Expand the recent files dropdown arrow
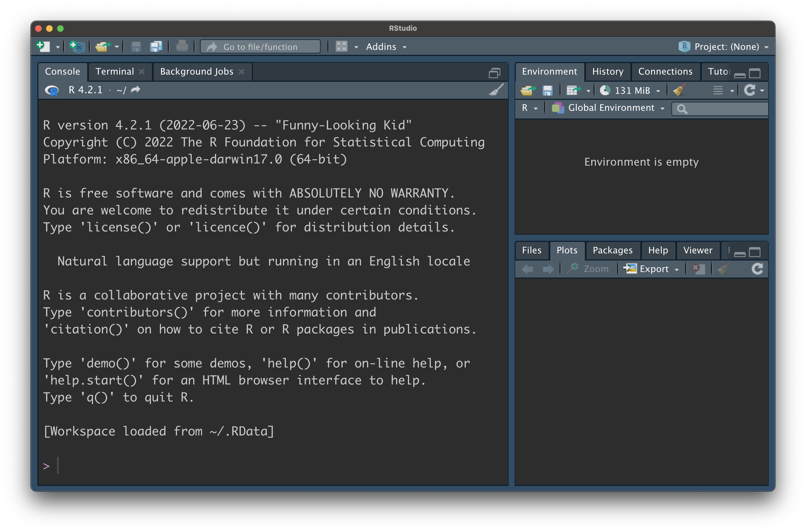Viewport: 806px width, 532px height. [x=117, y=47]
